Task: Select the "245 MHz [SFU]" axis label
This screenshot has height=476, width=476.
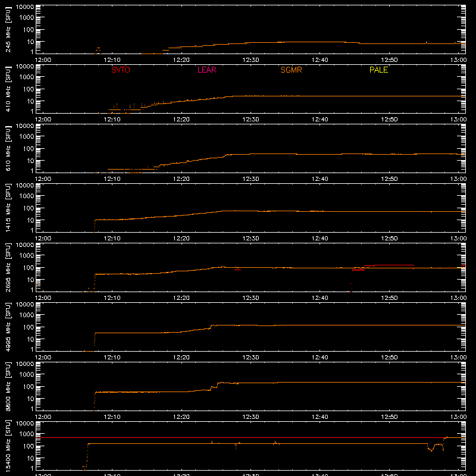Action: click(8, 30)
